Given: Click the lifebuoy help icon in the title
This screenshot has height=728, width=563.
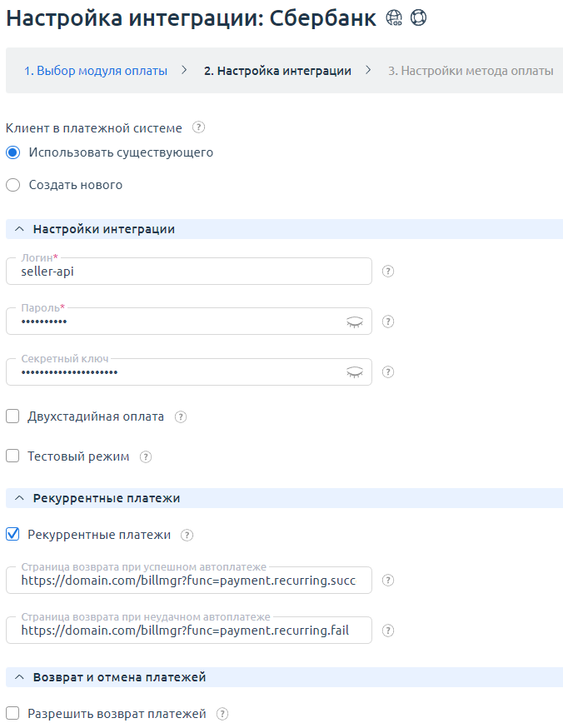Looking at the screenshot, I should (x=418, y=19).
